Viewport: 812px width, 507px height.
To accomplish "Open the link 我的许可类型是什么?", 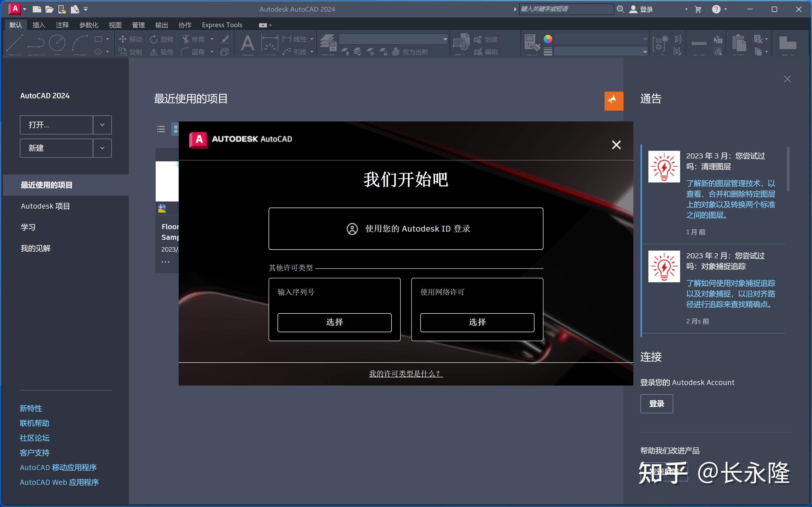I will click(405, 373).
